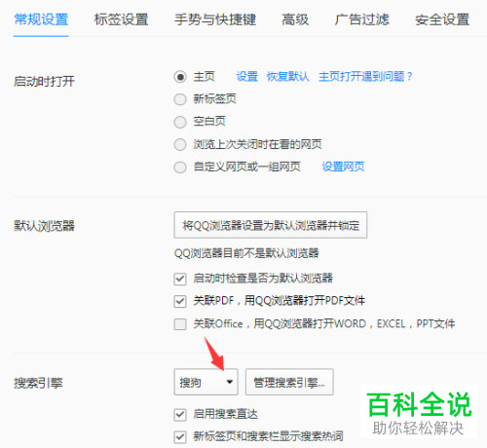Click the 管理搜索引擎... button
The height and width of the screenshot is (448, 487).
[289, 382]
